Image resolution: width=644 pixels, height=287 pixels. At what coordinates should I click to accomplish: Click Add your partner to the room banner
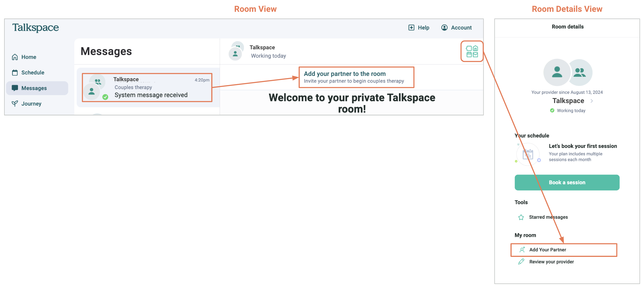point(356,77)
